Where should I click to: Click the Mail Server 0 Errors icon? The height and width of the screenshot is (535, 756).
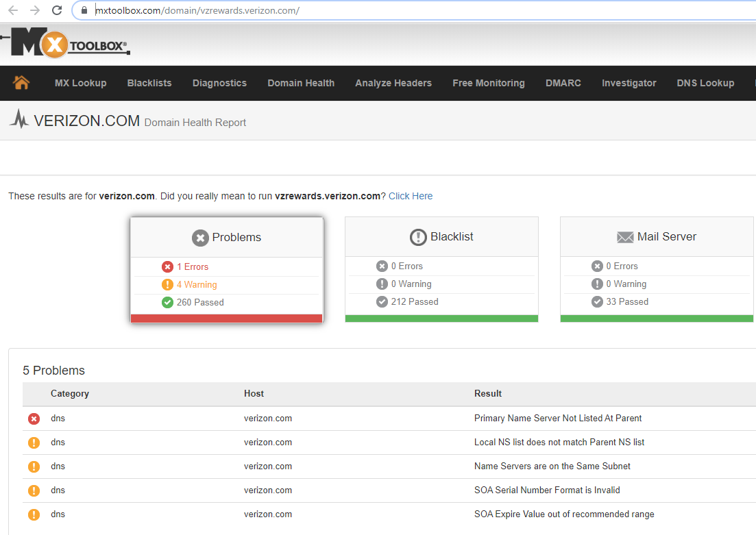(x=597, y=266)
